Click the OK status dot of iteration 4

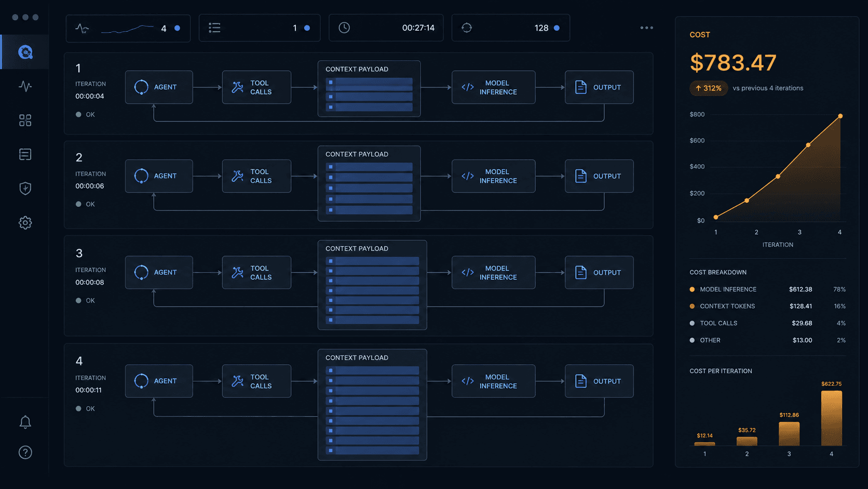(x=78, y=408)
